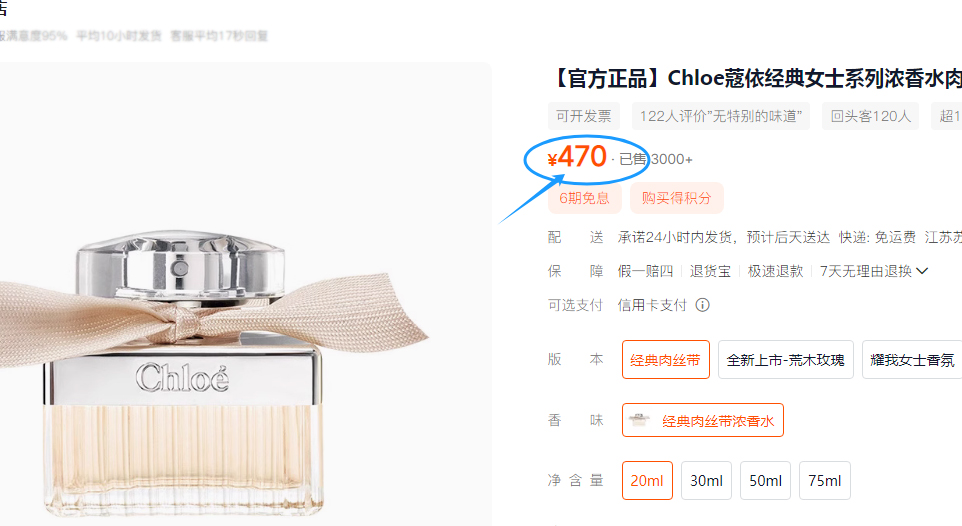Choose the 30ml size option
The width and height of the screenshot is (962, 526).
click(706, 481)
